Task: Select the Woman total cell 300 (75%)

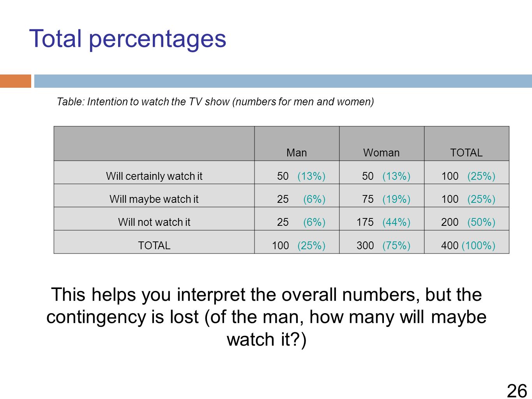Action: 382,242
